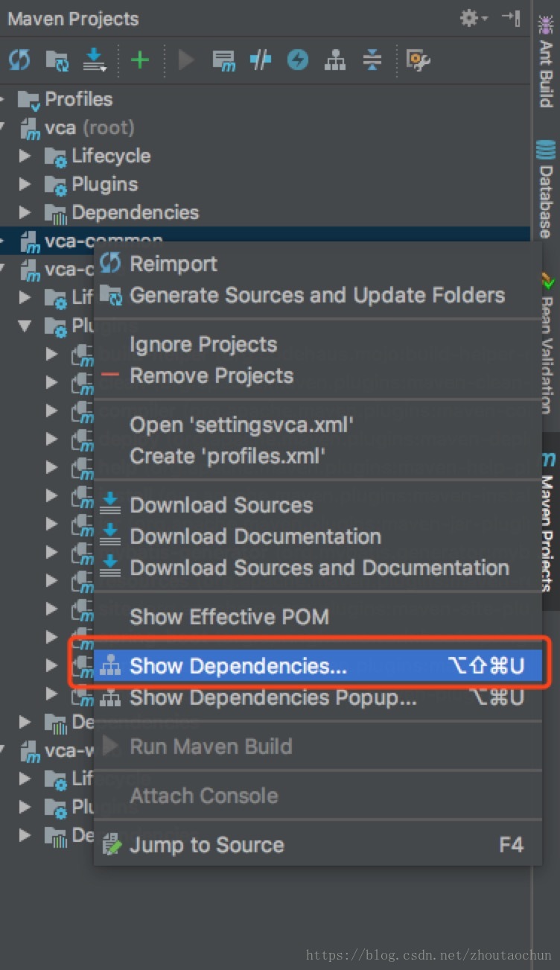Click Jump to Source pencil icon

pyautogui.click(x=111, y=845)
